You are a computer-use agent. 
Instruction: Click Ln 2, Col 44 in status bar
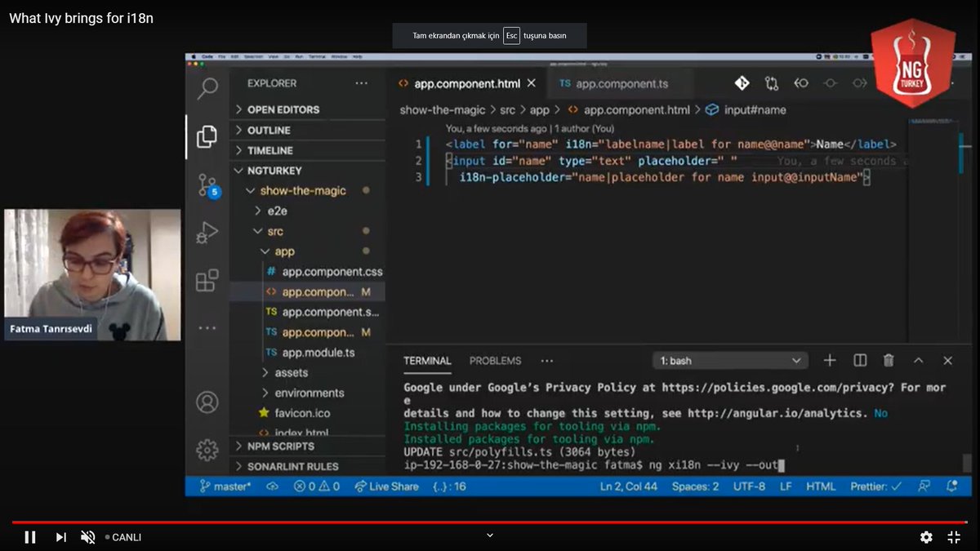coord(629,487)
